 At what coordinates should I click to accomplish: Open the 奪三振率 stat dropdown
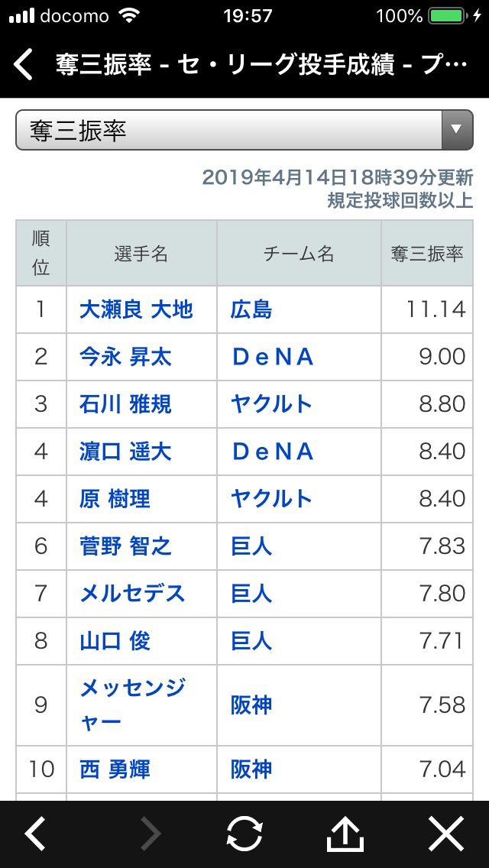[x=244, y=130]
